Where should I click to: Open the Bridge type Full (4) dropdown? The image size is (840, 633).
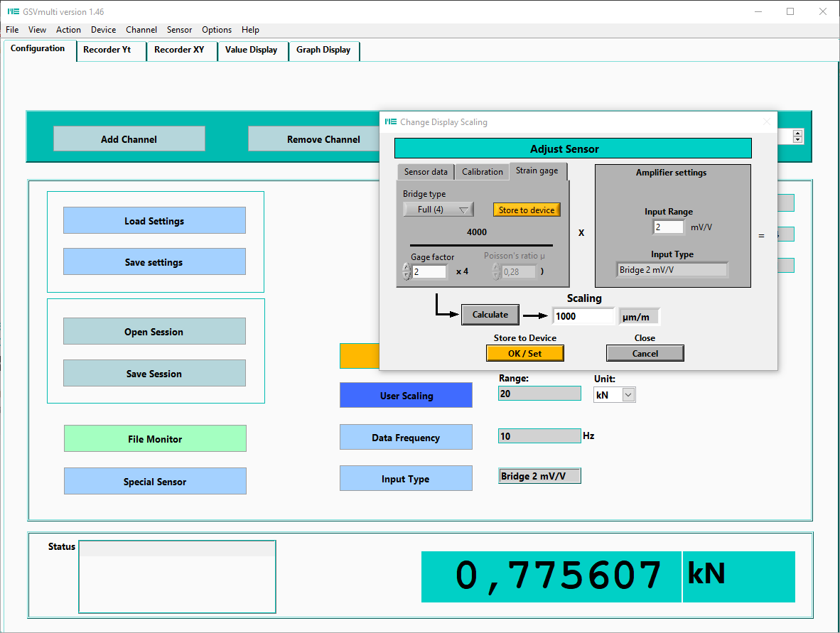coord(438,210)
